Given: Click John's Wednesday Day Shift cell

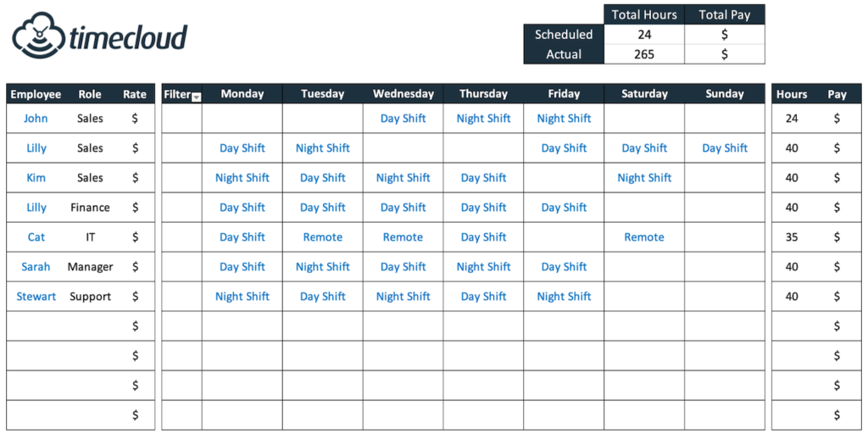Looking at the screenshot, I should click(403, 119).
